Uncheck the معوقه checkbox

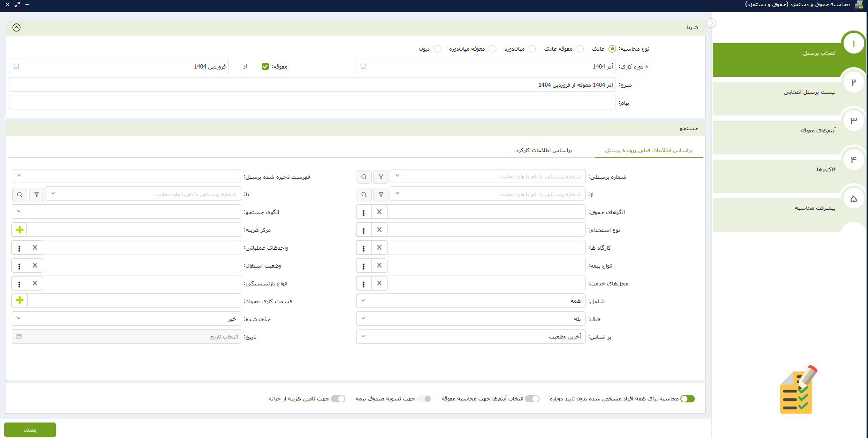pyautogui.click(x=265, y=67)
